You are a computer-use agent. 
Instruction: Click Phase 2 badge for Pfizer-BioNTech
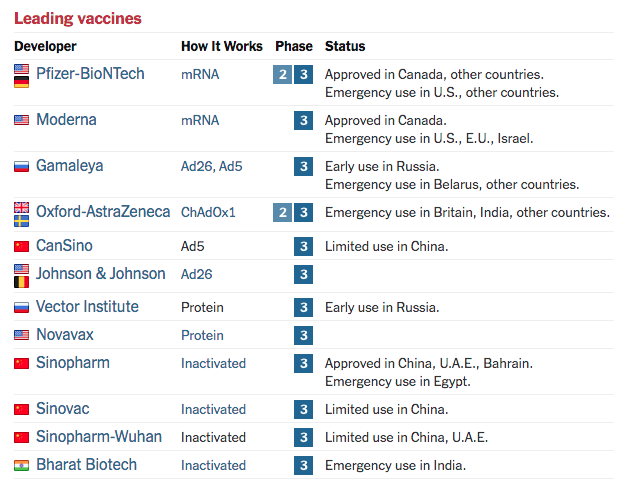[282, 75]
